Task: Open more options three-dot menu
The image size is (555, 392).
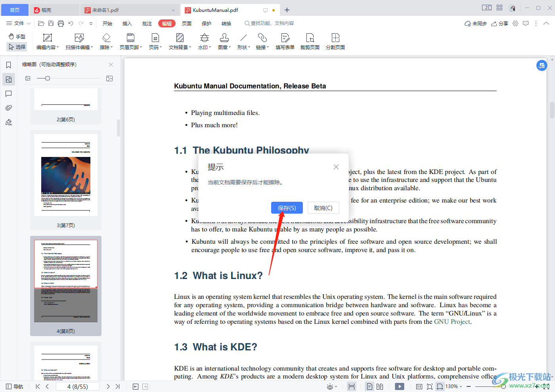Action: (x=536, y=23)
